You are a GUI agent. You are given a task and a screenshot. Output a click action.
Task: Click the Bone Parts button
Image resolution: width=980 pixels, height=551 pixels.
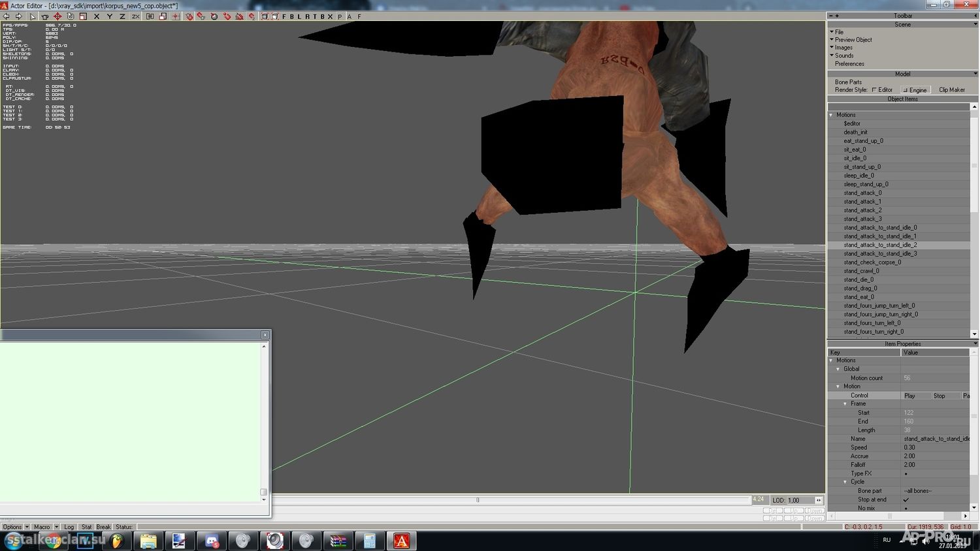click(x=848, y=82)
